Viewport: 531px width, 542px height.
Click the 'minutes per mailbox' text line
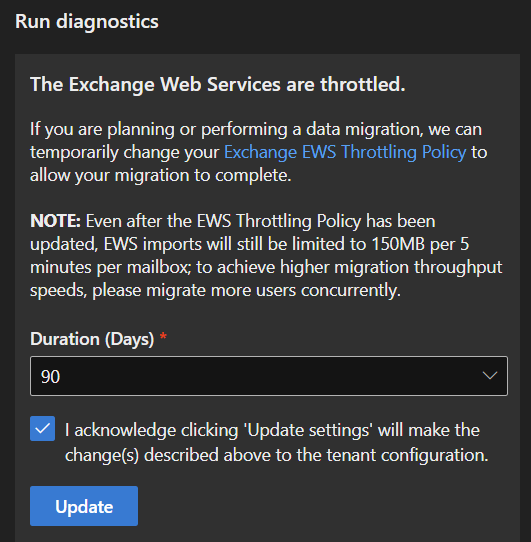click(111, 267)
